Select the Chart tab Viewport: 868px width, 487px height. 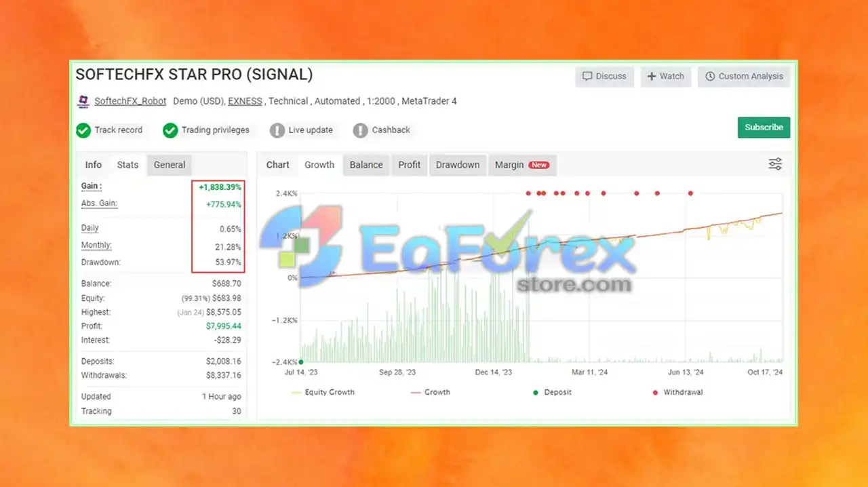tap(278, 165)
